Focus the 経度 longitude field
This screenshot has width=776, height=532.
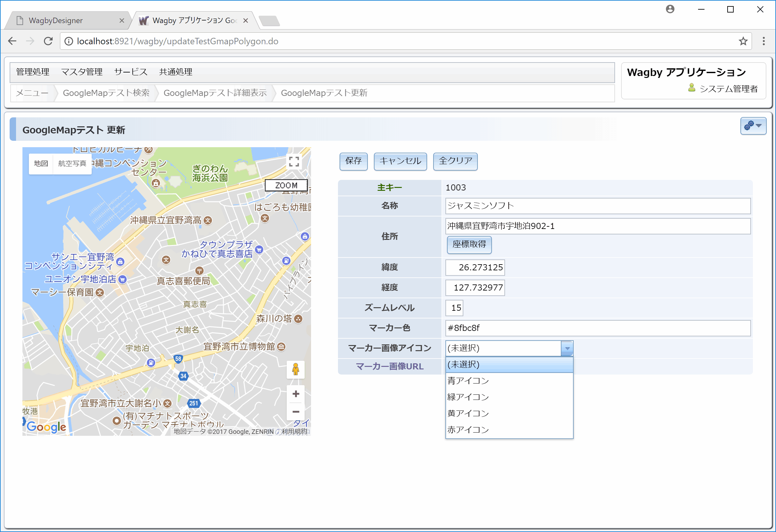[475, 288]
